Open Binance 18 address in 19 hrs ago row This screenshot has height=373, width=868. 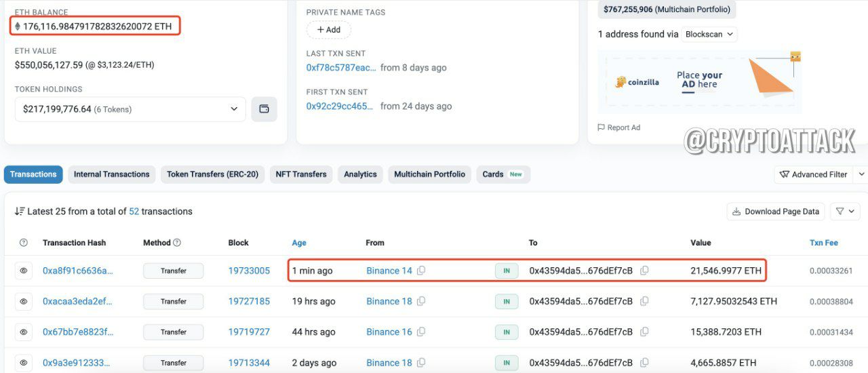(389, 301)
